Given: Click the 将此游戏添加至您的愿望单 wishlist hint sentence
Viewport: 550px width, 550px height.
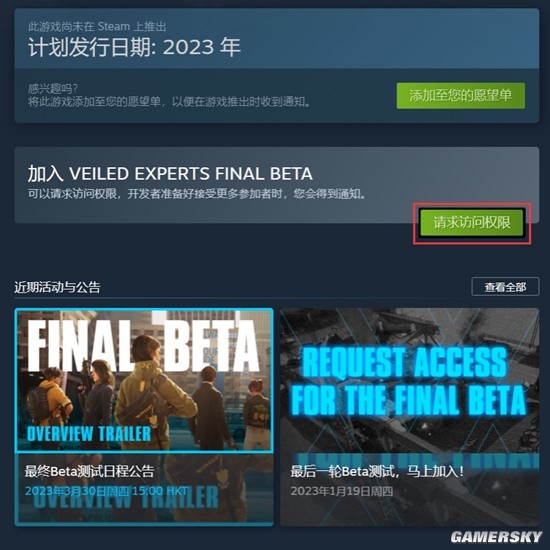Looking at the screenshot, I should pyautogui.click(x=169, y=102).
